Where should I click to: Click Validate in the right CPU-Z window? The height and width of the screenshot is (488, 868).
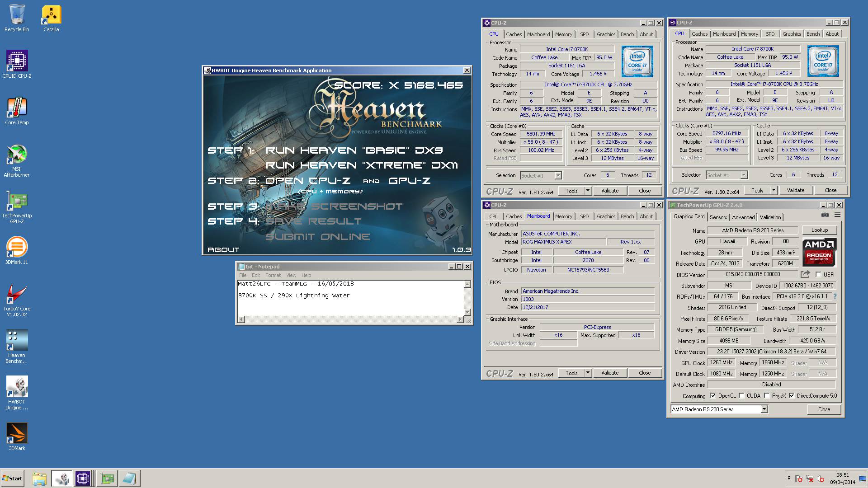pos(795,190)
